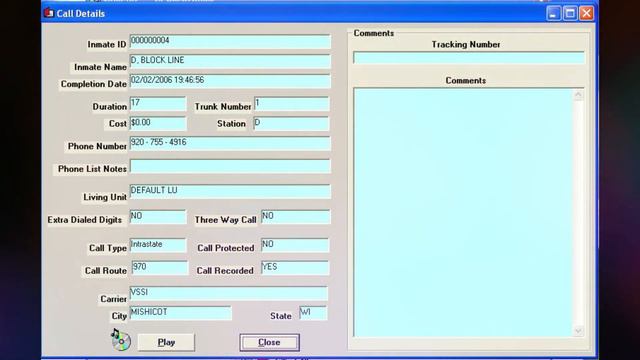Click the Station field showing D
Image resolution: width=640 pixels, height=360 pixels.
click(291, 123)
